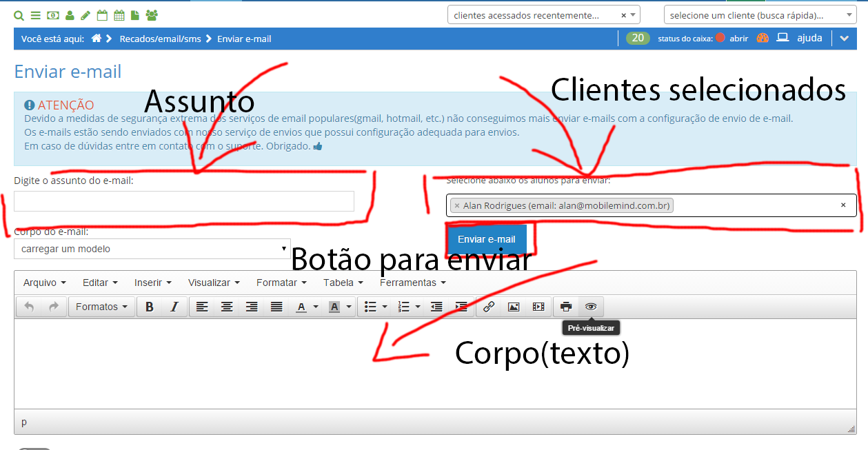868x450 pixels.
Task: Open the 'carregar um modelo' dropdown
Action: click(x=152, y=249)
